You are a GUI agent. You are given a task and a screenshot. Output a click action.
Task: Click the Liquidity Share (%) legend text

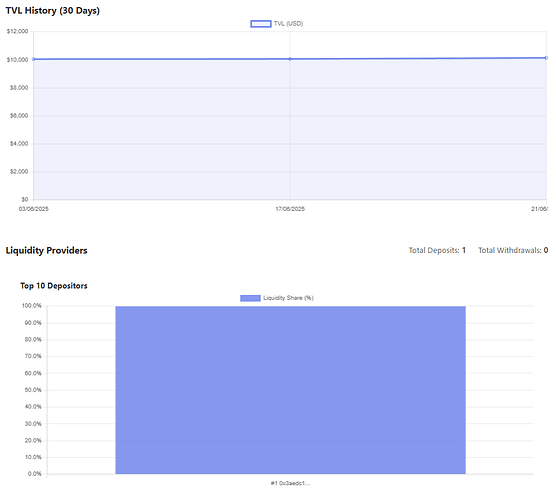click(x=288, y=298)
